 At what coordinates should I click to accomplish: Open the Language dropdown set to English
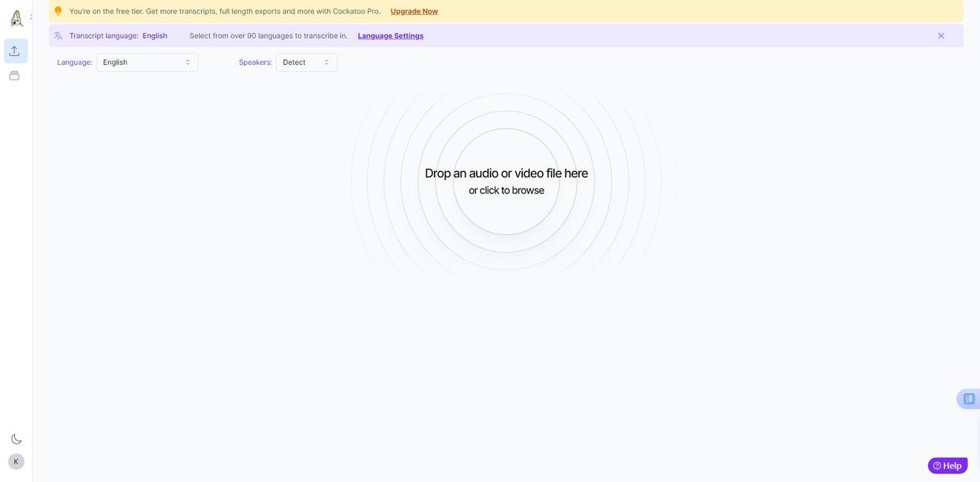[147, 62]
